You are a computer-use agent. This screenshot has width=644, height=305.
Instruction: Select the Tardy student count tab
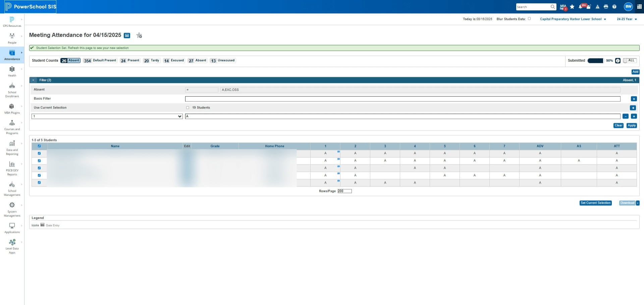point(152,61)
